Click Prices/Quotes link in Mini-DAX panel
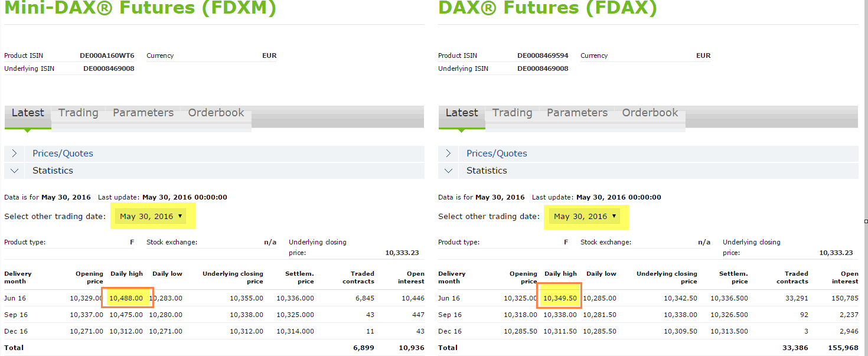 (x=63, y=153)
